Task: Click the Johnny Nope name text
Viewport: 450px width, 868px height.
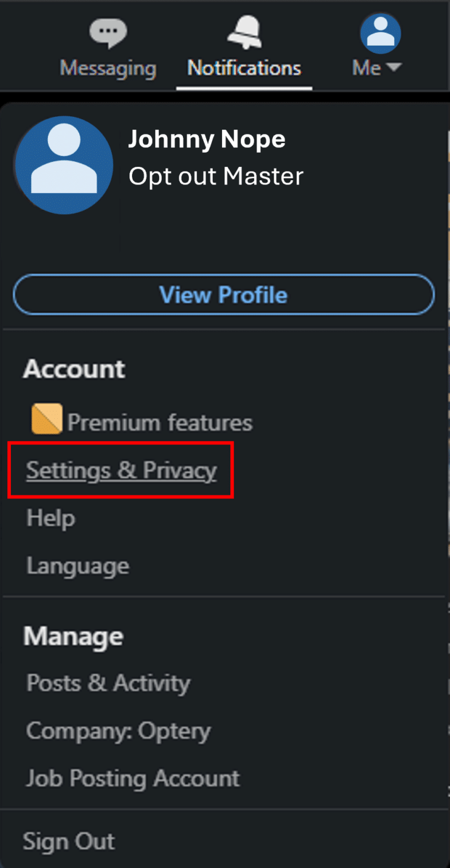Action: pyautogui.click(x=206, y=139)
